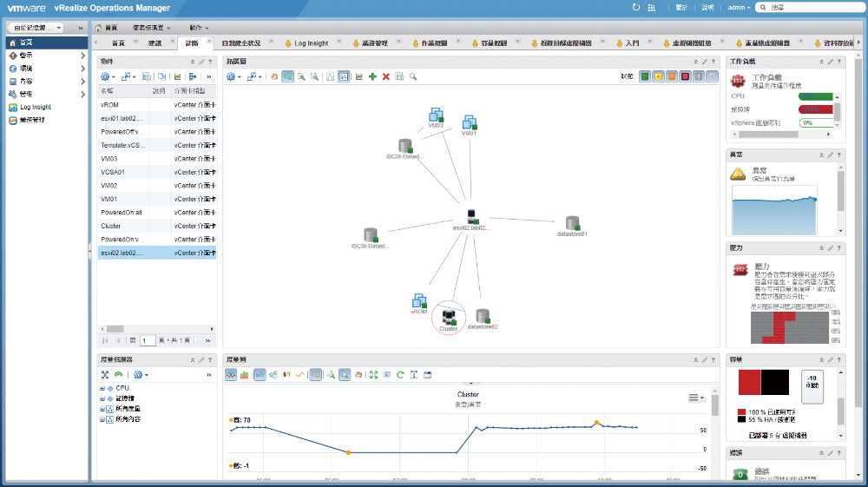The width and height of the screenshot is (868, 487).
Task: Open the gear menu in the objects panel toolbar
Action: tap(107, 77)
